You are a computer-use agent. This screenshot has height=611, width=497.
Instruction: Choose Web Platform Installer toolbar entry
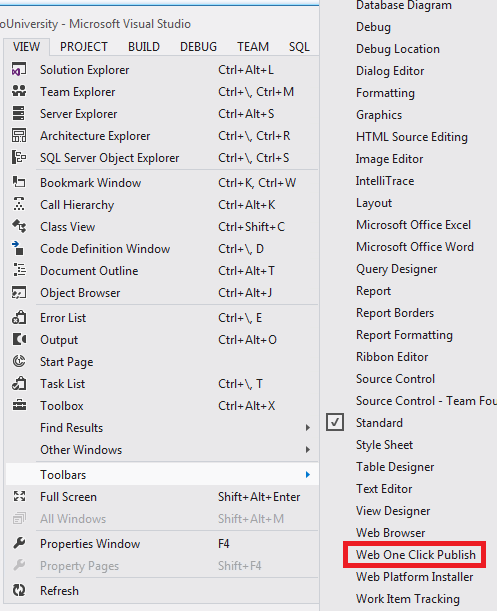[x=414, y=577]
